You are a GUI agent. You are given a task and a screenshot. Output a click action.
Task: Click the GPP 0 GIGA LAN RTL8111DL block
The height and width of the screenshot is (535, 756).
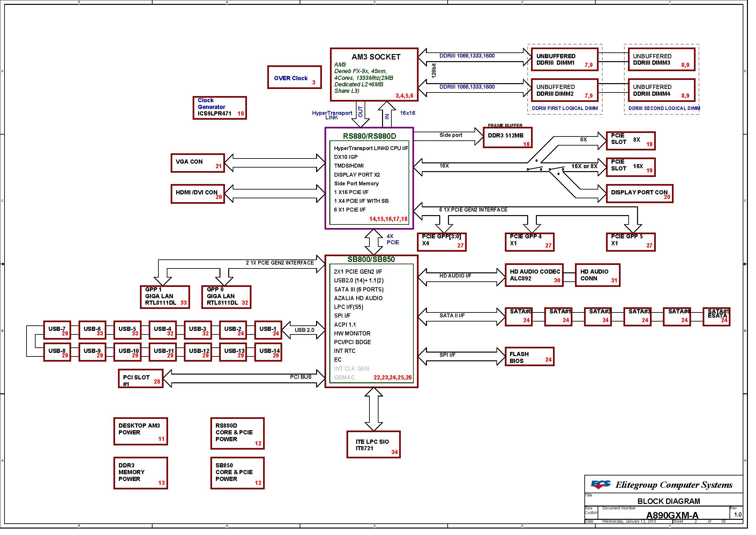point(226,297)
